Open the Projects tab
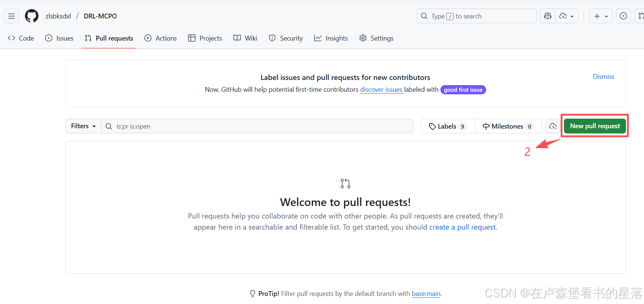Image resolution: width=644 pixels, height=304 pixels. (205, 38)
